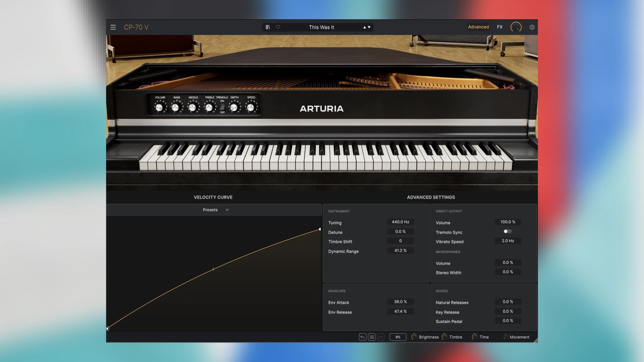Viewport: 644px width, 362px height.
Task: Click velocity curve top-right endpoint
Action: 320,229
